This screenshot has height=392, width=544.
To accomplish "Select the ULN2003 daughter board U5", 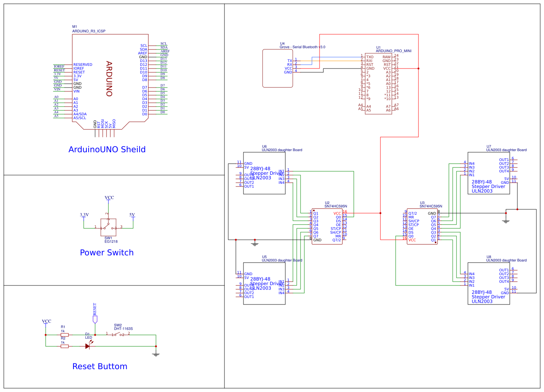I will point(264,284).
